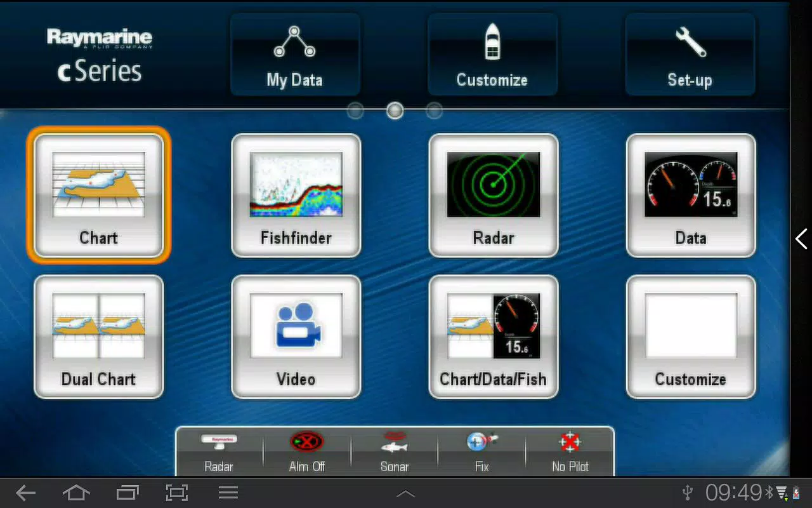Tap the GPS Fix status icon

tap(482, 452)
